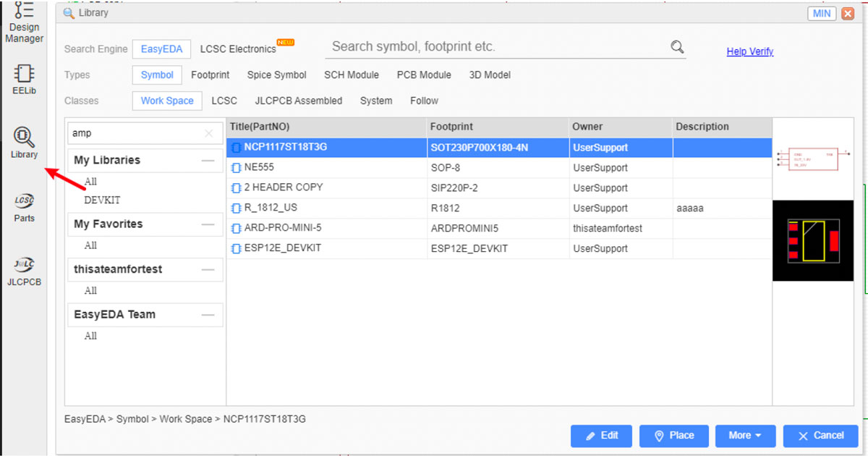Viewport: 868px width, 456px height.
Task: Select the Work Space class
Action: pos(167,101)
